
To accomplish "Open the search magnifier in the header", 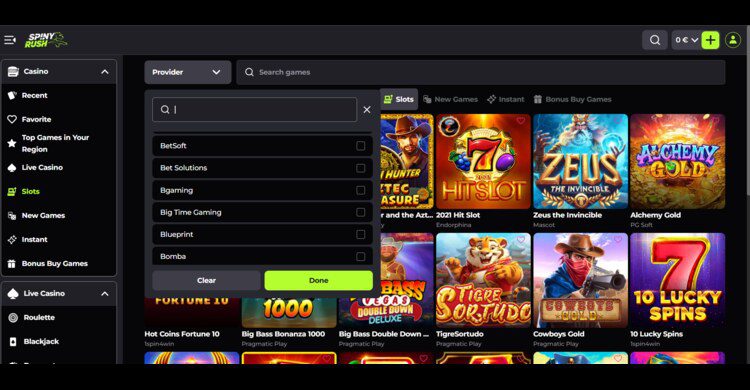I will [x=655, y=40].
